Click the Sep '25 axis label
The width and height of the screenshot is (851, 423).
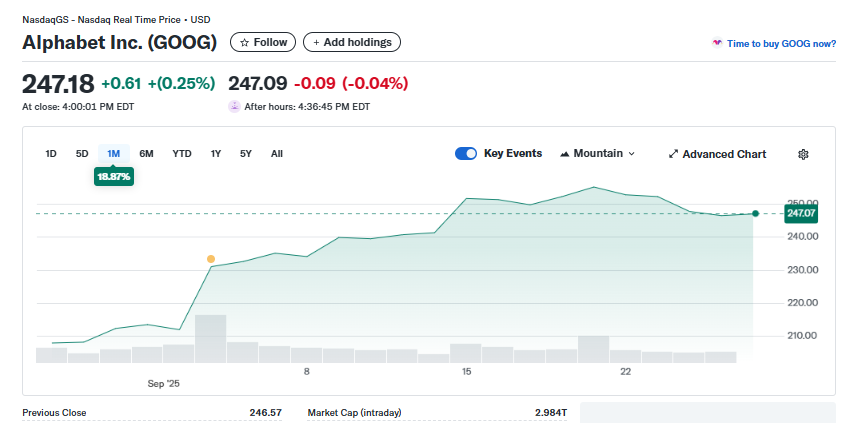[x=163, y=384]
